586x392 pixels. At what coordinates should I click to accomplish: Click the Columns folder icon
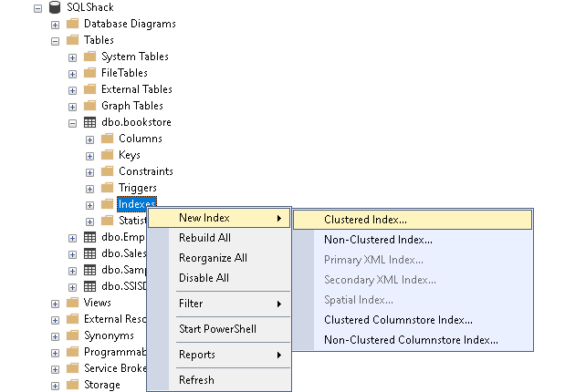pos(107,139)
